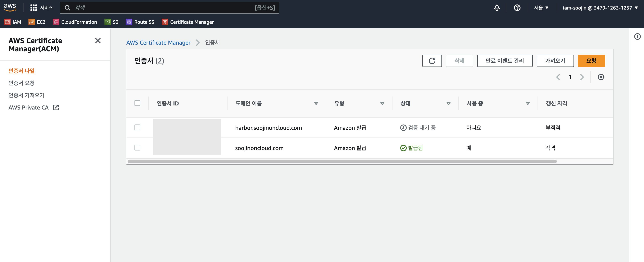Select all certificates header checkbox

[x=137, y=103]
